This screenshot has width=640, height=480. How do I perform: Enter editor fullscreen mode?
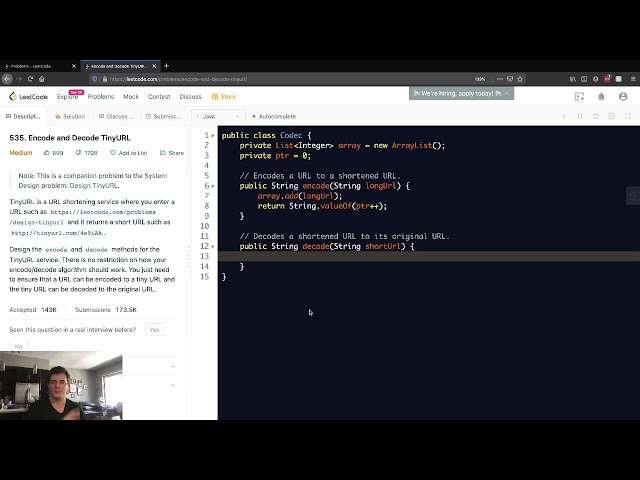[x=627, y=116]
